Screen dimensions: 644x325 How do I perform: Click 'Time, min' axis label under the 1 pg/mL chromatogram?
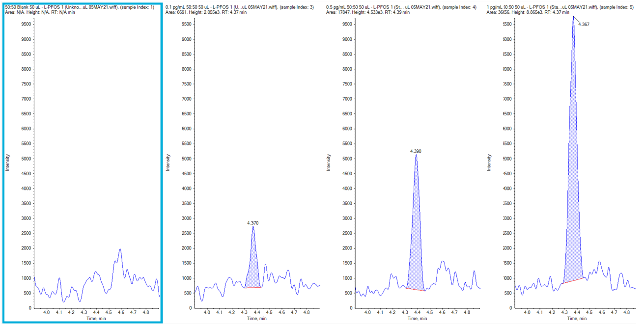pyautogui.click(x=578, y=319)
